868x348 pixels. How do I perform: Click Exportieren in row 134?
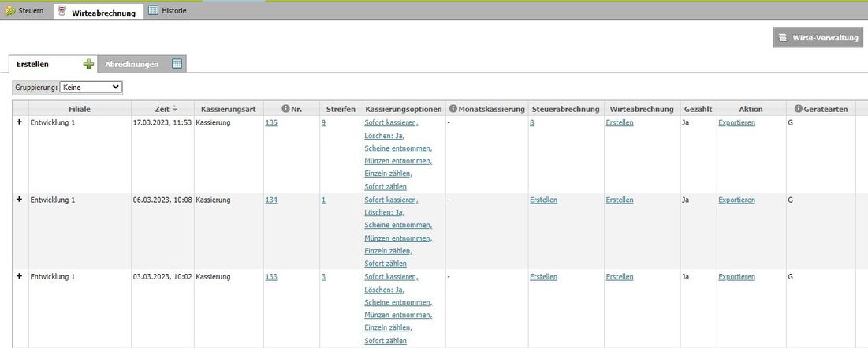pyautogui.click(x=737, y=200)
